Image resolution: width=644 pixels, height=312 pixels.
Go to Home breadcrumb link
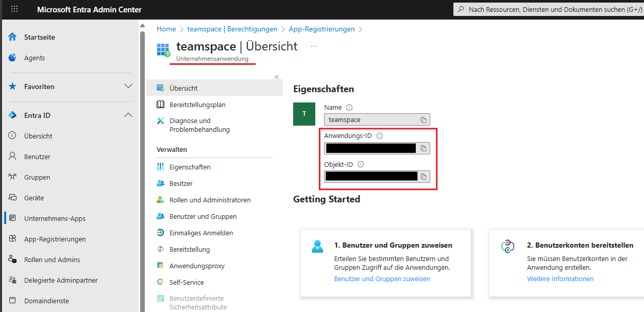pyautogui.click(x=166, y=29)
